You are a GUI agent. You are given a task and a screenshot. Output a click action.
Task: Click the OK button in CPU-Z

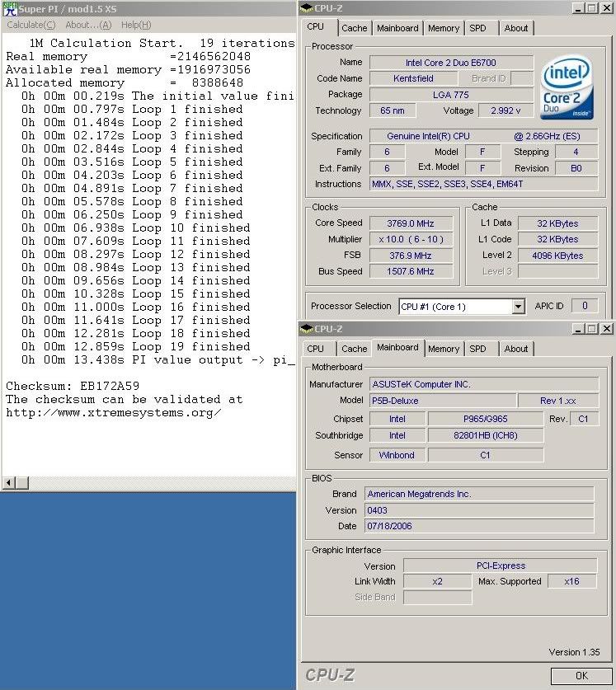581,675
